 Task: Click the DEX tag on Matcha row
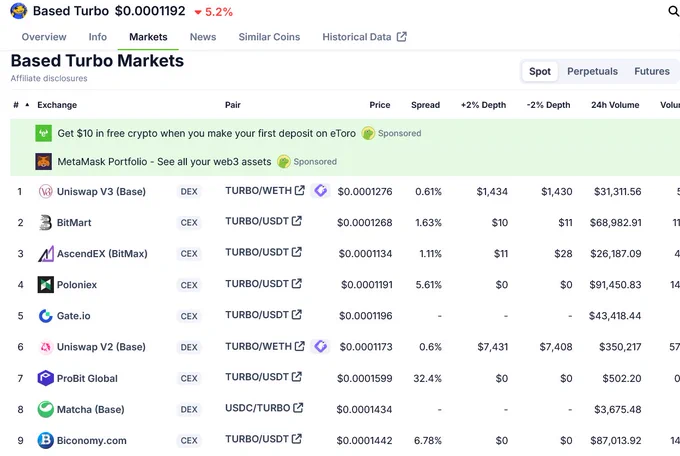(189, 409)
